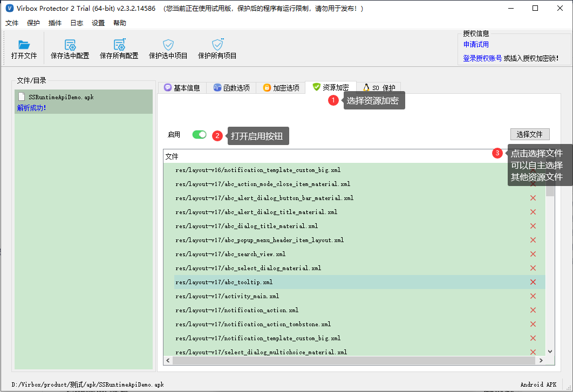This screenshot has width=573, height=392.
Task: Select row res/layout-v16/notification_template_custom_big.xml
Action: 359,170
